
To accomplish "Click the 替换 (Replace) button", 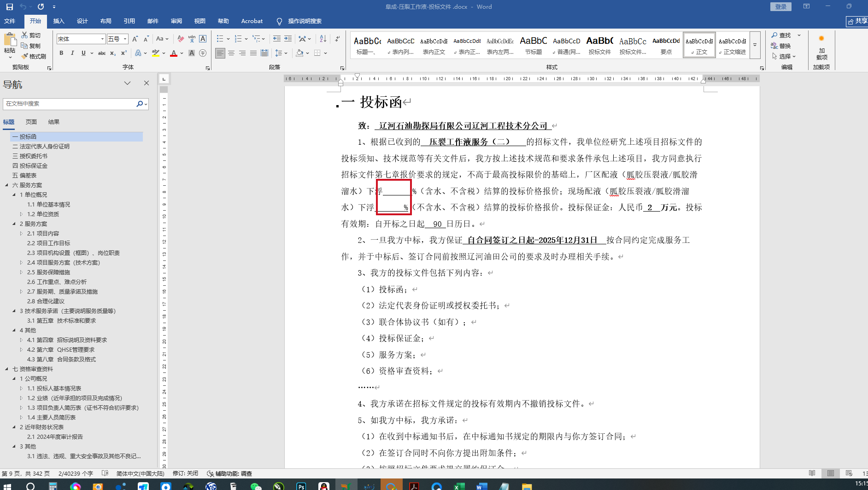I will click(781, 46).
